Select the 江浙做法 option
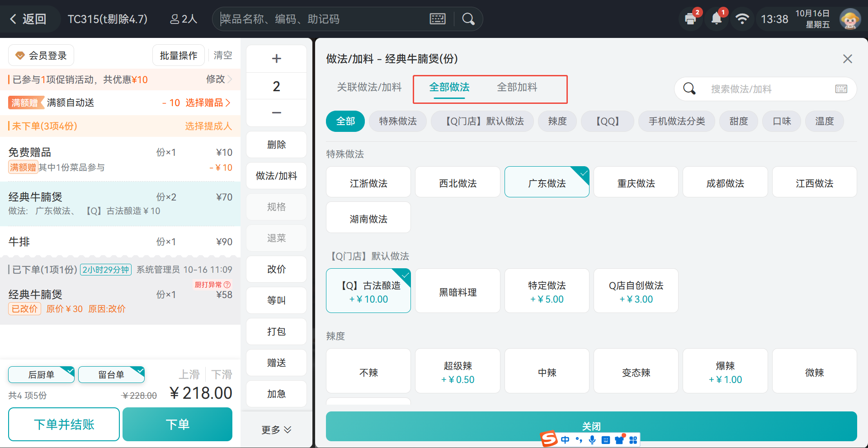868x448 pixels. coord(368,182)
